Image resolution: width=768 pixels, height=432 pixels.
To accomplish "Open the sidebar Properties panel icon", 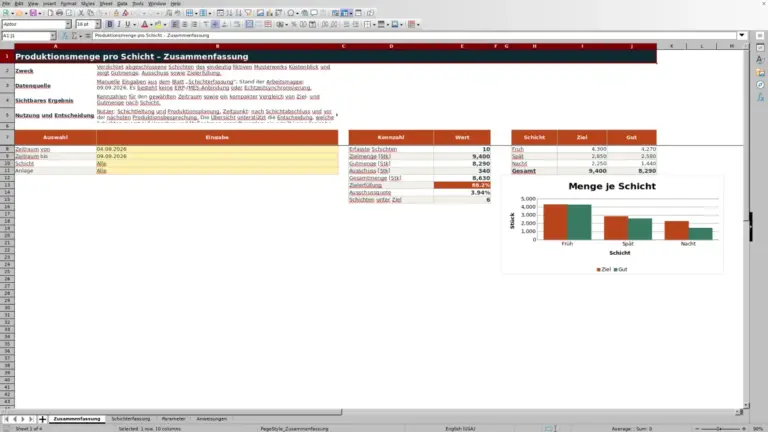I will point(760,48).
